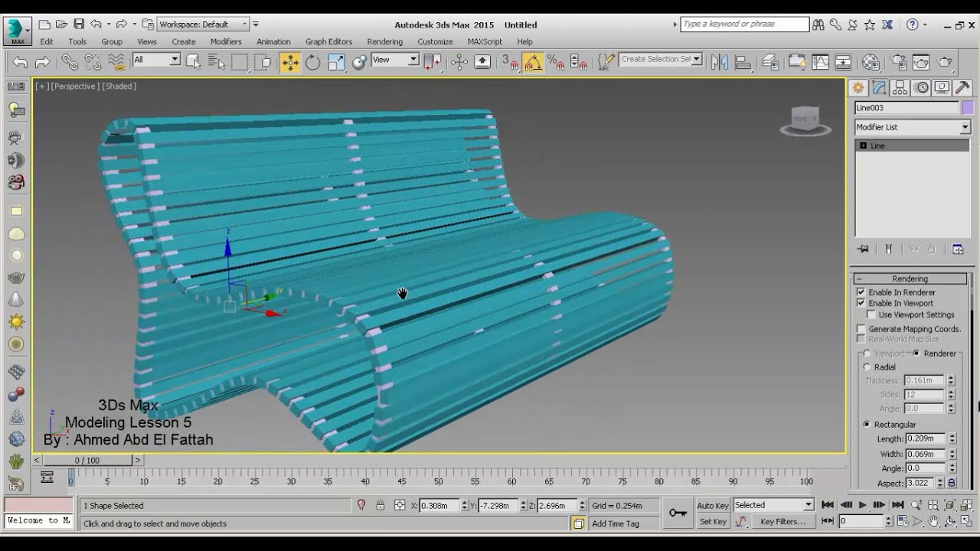
Task: Click the 0 / 100 time slider
Action: click(87, 460)
